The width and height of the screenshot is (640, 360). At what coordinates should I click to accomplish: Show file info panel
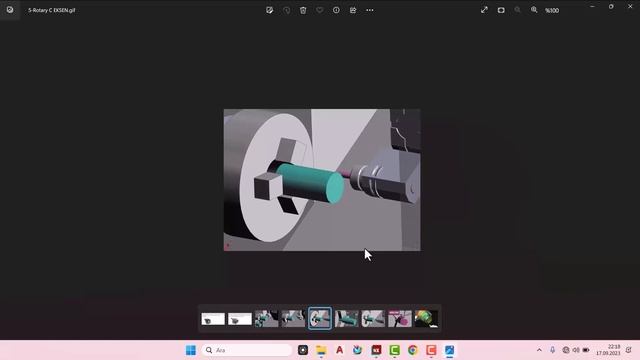pyautogui.click(x=336, y=10)
